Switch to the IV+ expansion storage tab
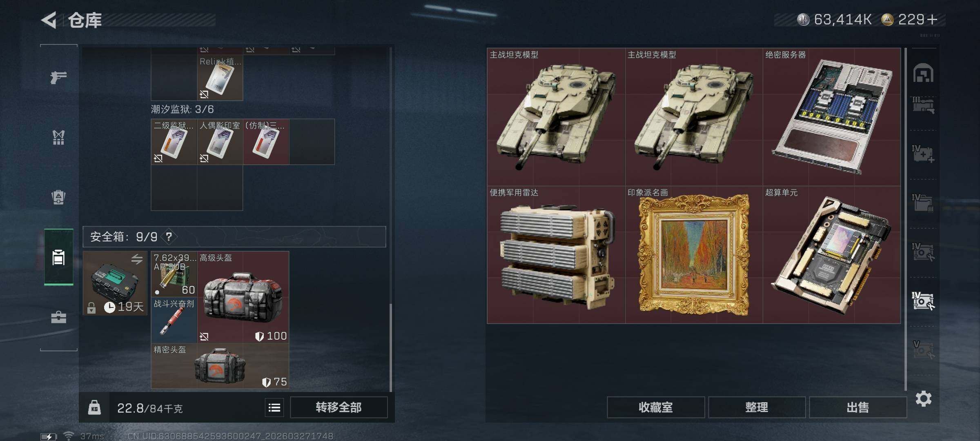Screen dimensions: 980x441 tap(923, 154)
